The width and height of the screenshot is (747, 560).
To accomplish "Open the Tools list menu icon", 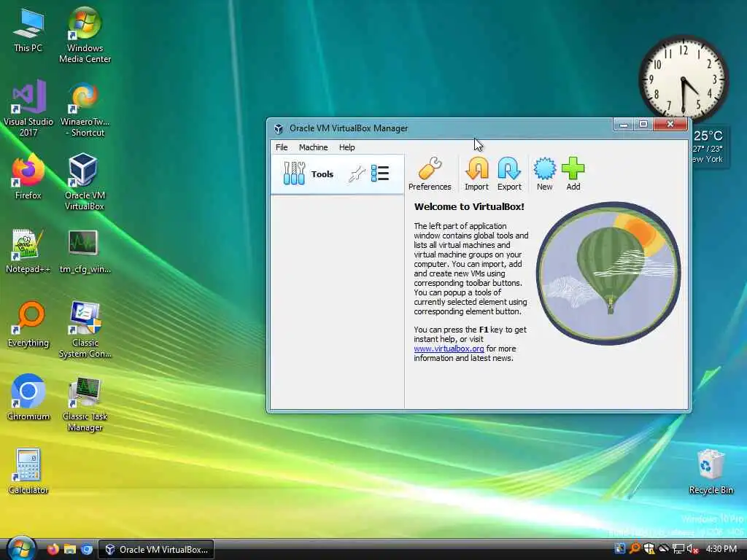I will pyautogui.click(x=379, y=174).
